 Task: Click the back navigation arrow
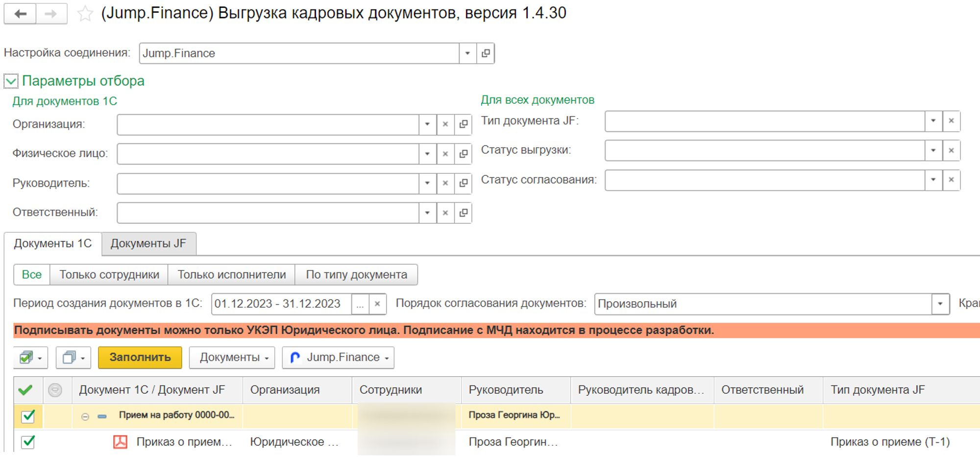pos(20,14)
